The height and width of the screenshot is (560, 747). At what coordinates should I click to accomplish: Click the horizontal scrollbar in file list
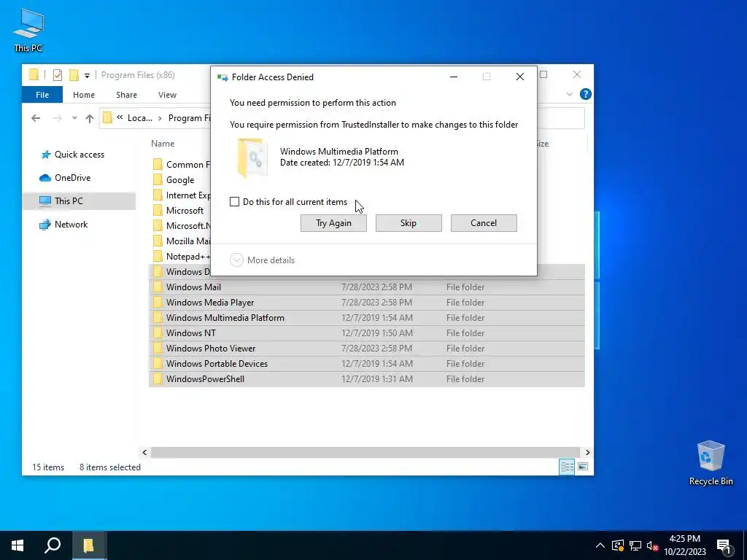[x=365, y=452]
